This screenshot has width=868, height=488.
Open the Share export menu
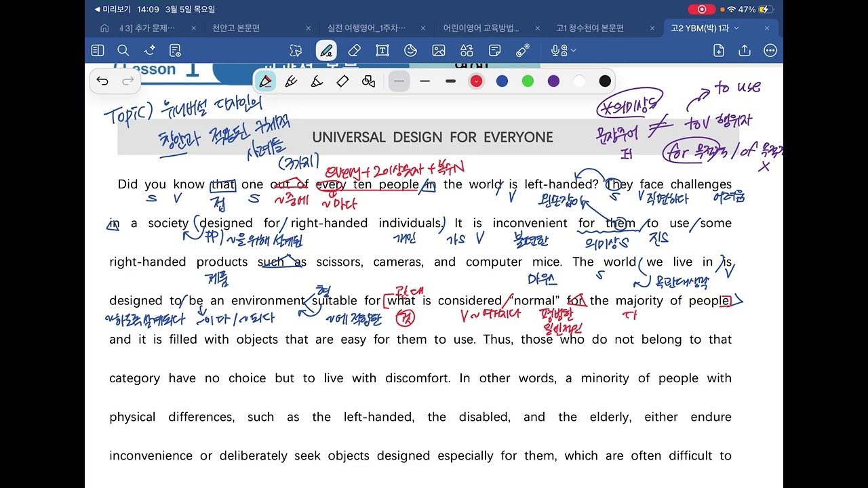(x=745, y=50)
